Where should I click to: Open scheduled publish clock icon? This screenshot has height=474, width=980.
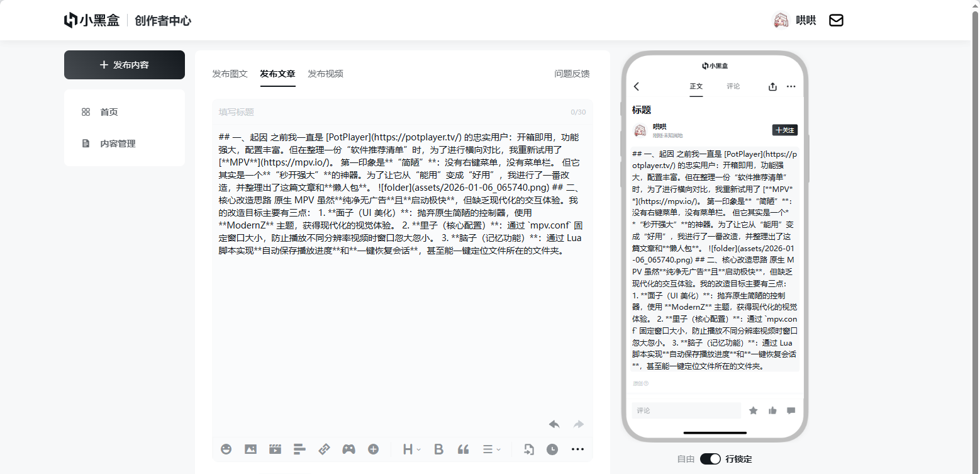click(552, 449)
